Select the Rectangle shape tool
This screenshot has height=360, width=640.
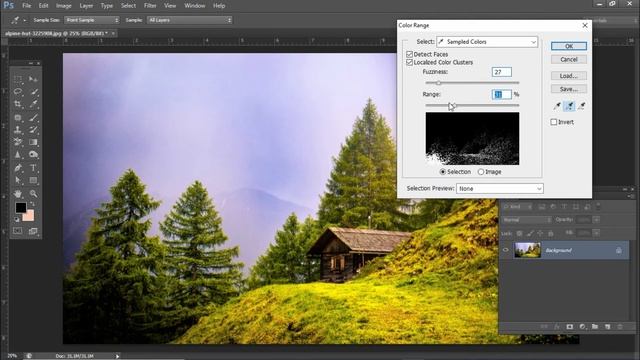33,180
